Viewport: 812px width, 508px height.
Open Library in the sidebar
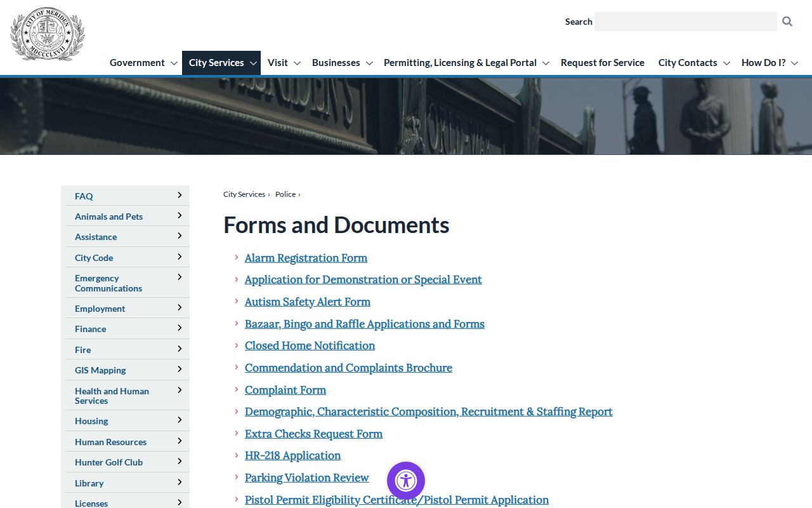[89, 483]
